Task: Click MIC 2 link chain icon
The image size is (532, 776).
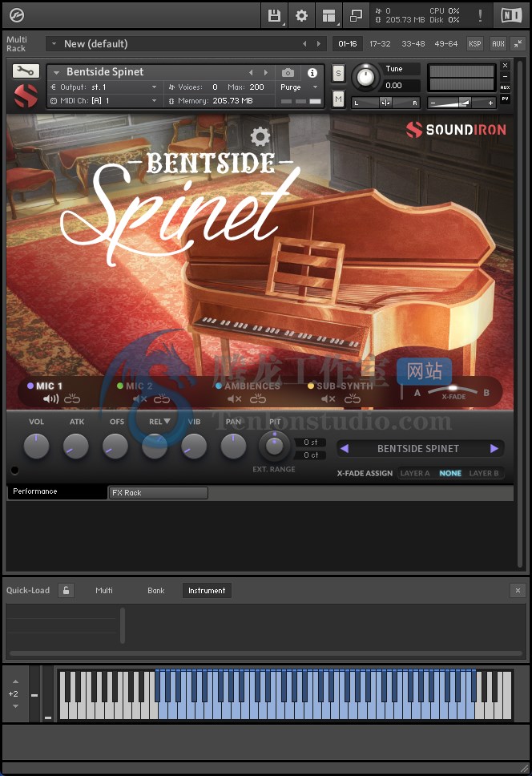Action: point(162,398)
